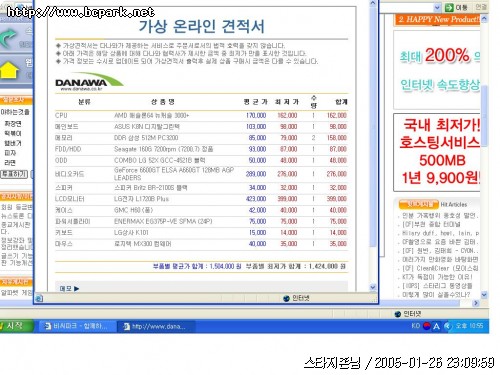The width and height of the screenshot is (500, 375).
Task: Click the background browser scrollbar down arrow
Action: click(484, 295)
